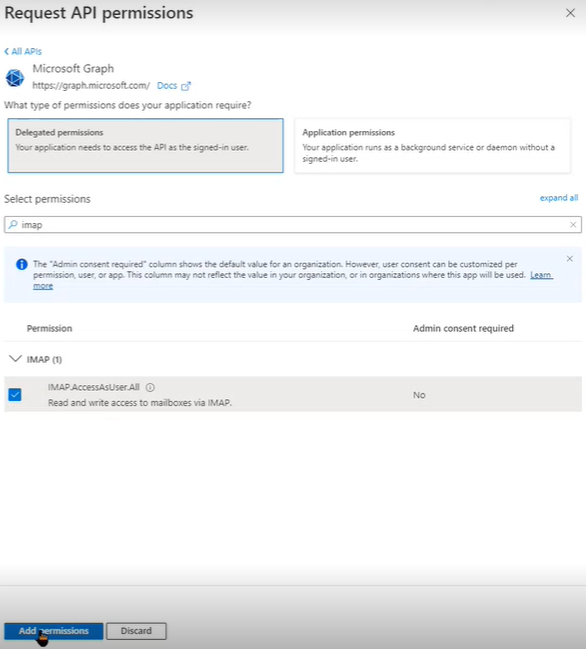Open the Microsoft Graph Docs link
The height and width of the screenshot is (649, 586).
[x=167, y=86]
